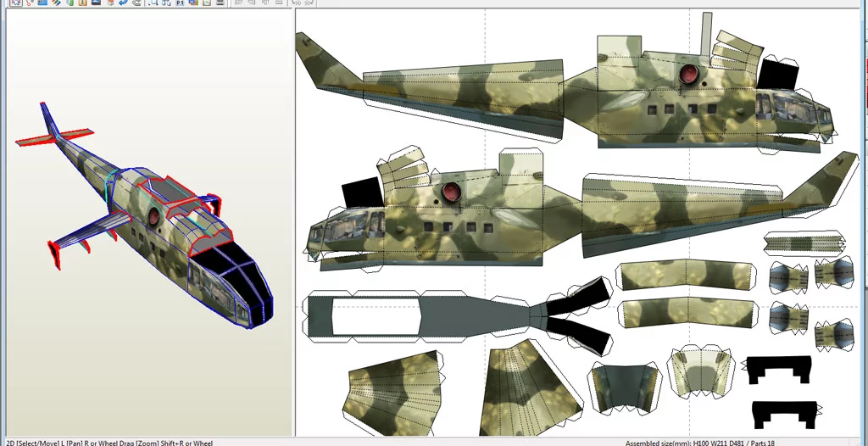Click the red engine intake on upper fuselage pattern
Image resolution: width=868 pixels, height=446 pixels.
[x=688, y=75]
